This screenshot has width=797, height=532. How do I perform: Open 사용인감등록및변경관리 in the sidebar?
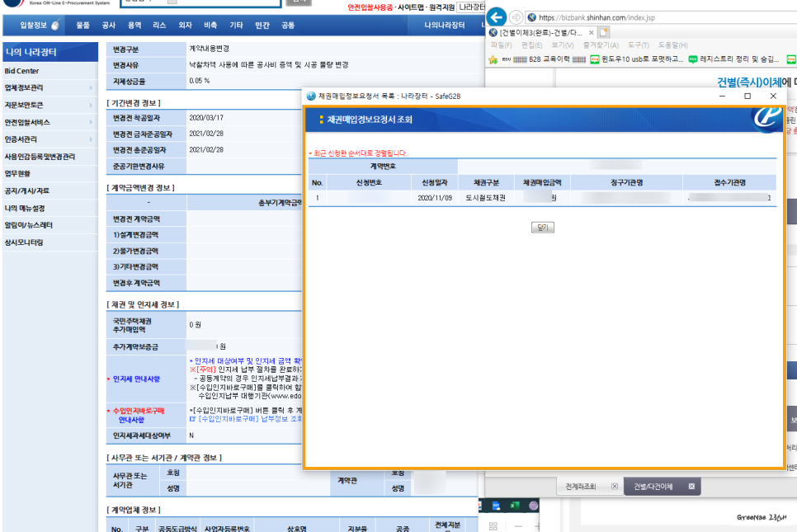(40, 157)
